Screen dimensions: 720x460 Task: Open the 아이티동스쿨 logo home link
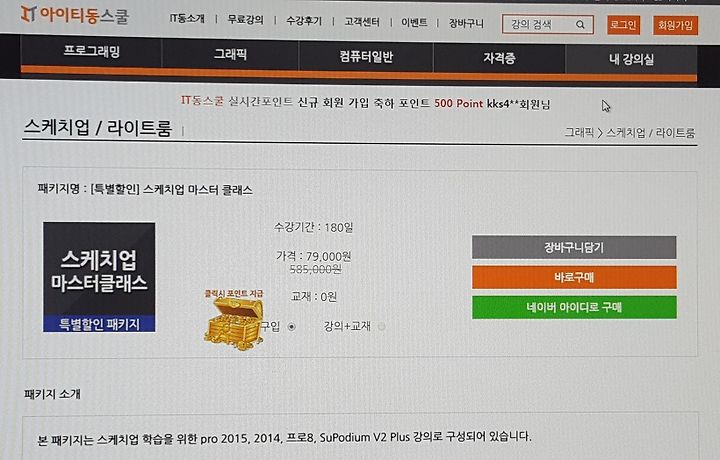[x=75, y=15]
